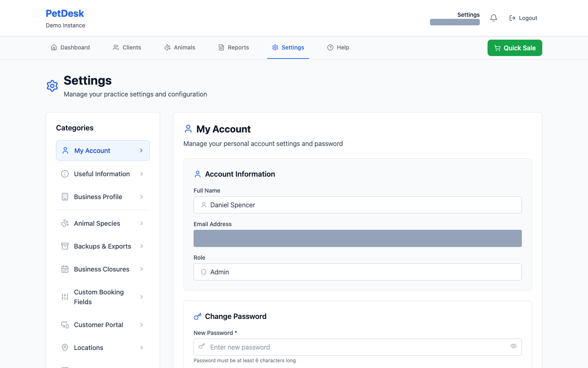
Task: Switch to the Animals tab
Action: pos(180,47)
